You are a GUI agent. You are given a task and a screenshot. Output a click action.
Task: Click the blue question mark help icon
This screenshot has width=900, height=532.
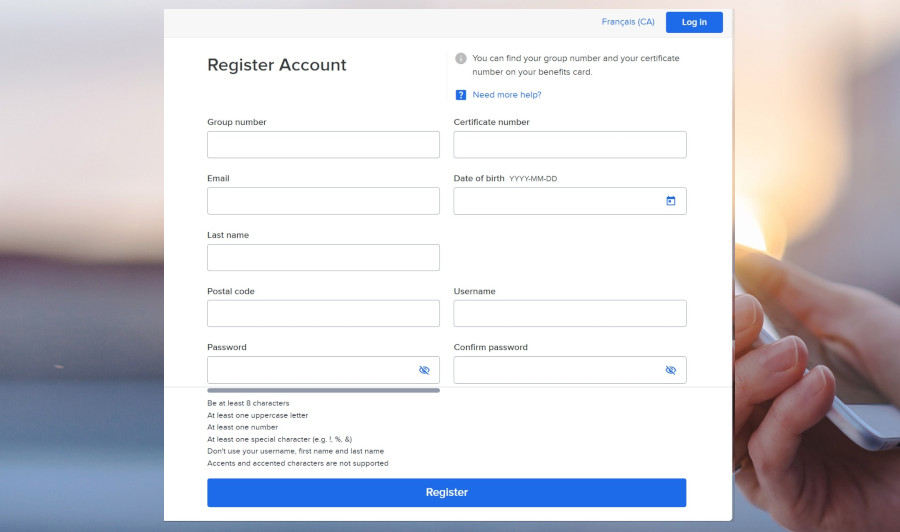(461, 95)
